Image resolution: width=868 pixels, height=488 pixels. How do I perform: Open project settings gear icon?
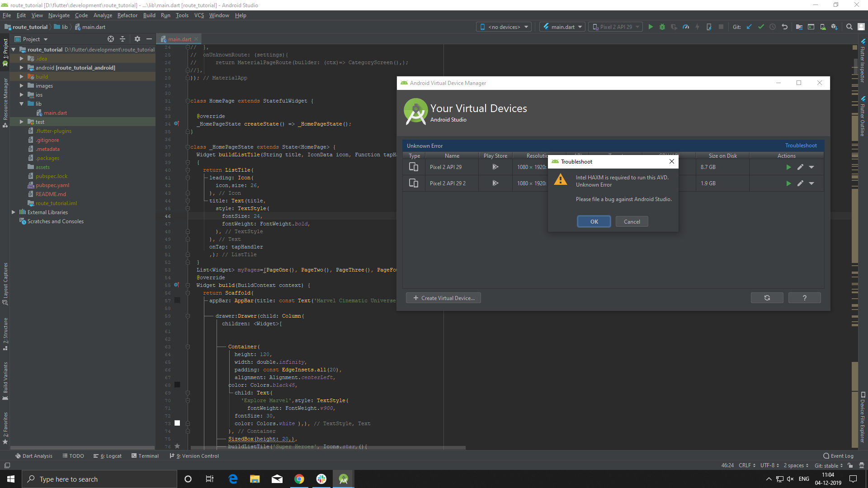(137, 39)
